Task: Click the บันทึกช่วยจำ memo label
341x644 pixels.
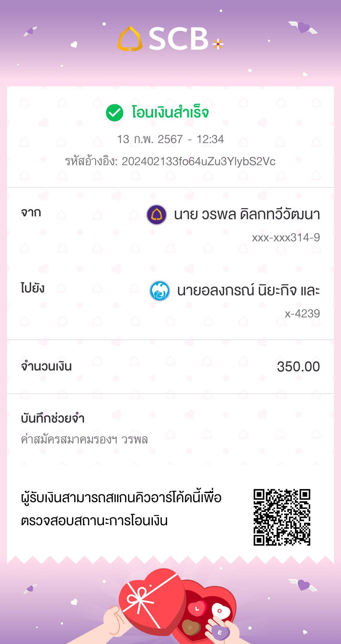Action: (53, 418)
